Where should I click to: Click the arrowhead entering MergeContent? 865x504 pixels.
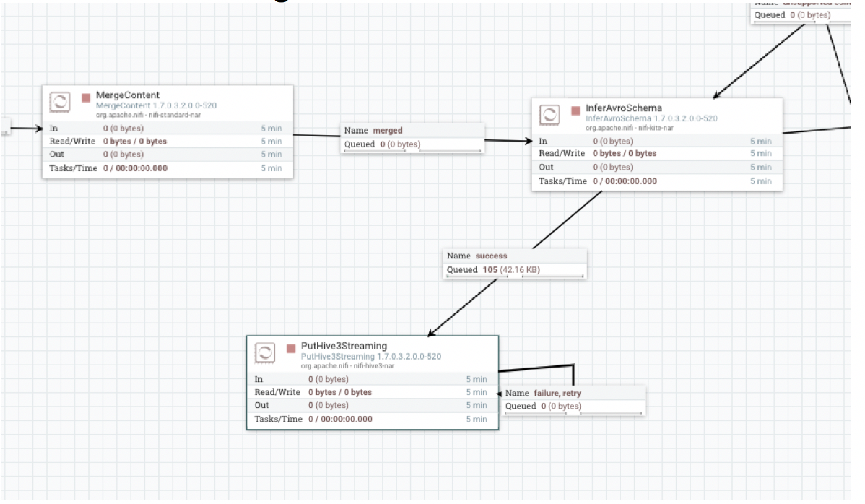[x=40, y=128]
